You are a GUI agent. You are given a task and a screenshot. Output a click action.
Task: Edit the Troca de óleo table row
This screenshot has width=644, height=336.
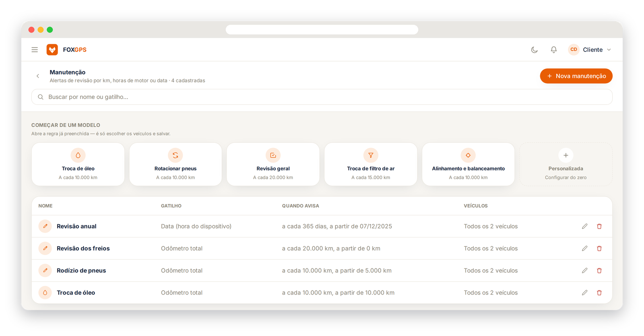584,293
